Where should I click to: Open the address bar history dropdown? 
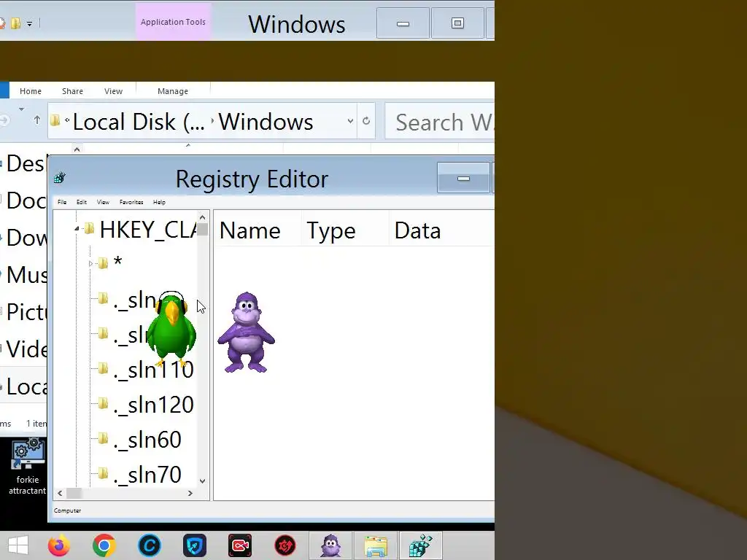coord(350,121)
